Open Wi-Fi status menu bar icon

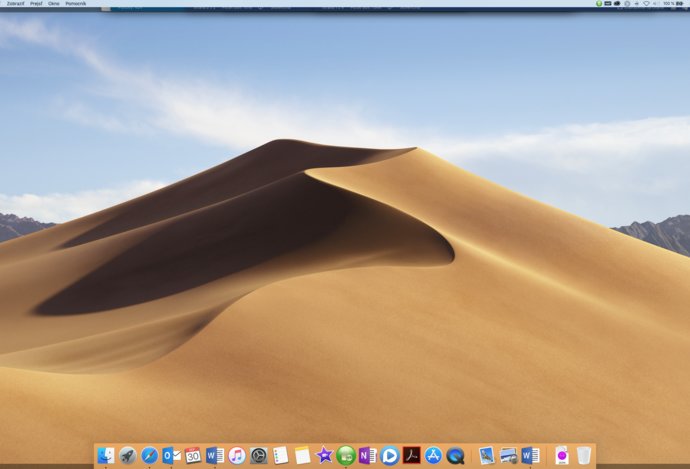point(646,3)
